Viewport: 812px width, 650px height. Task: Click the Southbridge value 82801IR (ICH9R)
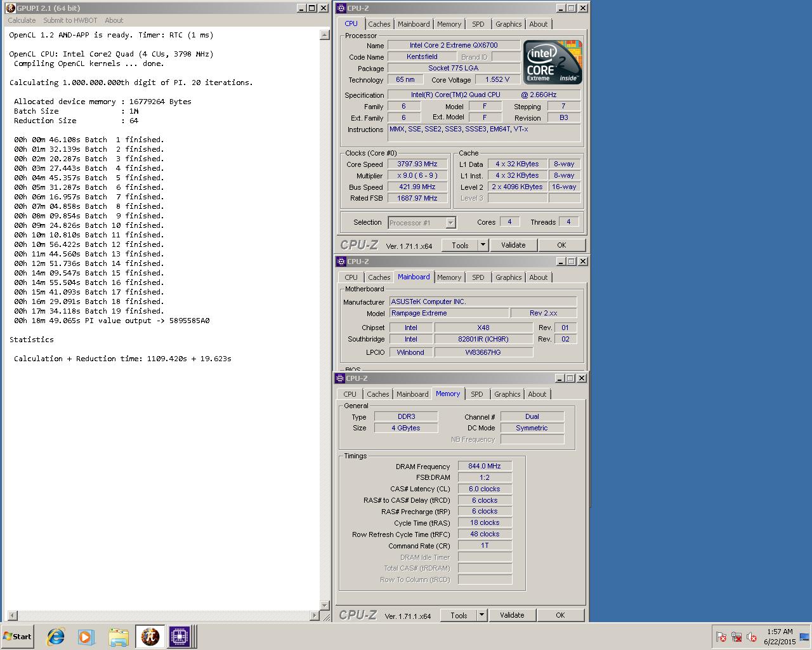[483, 340]
